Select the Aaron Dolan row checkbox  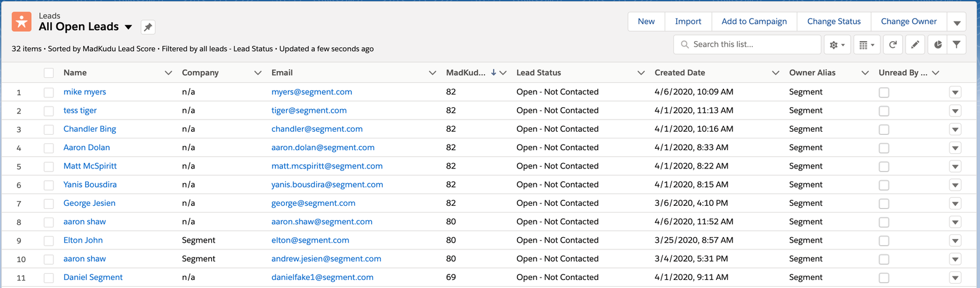(x=49, y=148)
